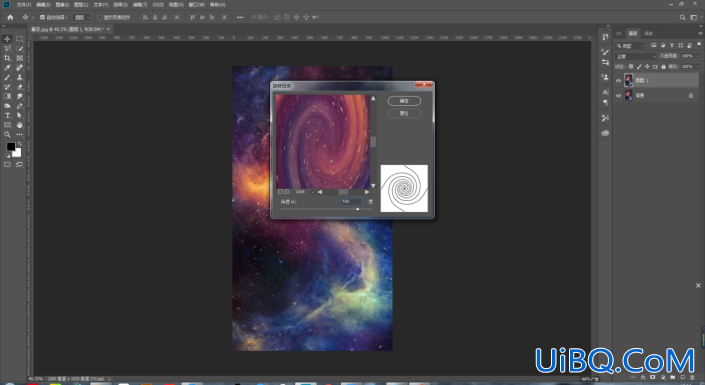Select the Eraser tool
The height and width of the screenshot is (385, 705).
tap(19, 87)
